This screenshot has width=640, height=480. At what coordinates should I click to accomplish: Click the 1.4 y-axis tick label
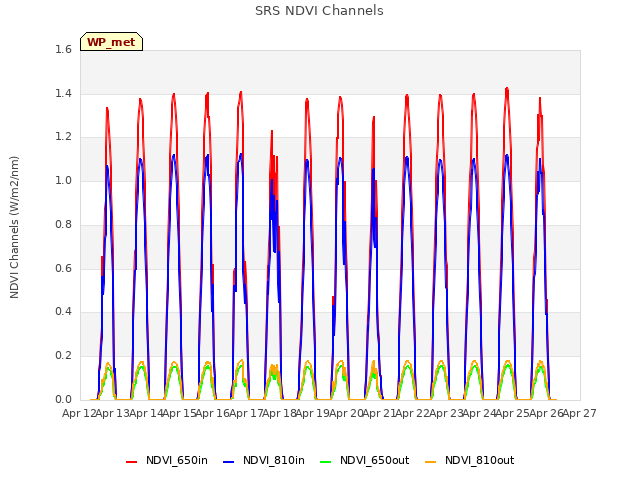click(63, 93)
